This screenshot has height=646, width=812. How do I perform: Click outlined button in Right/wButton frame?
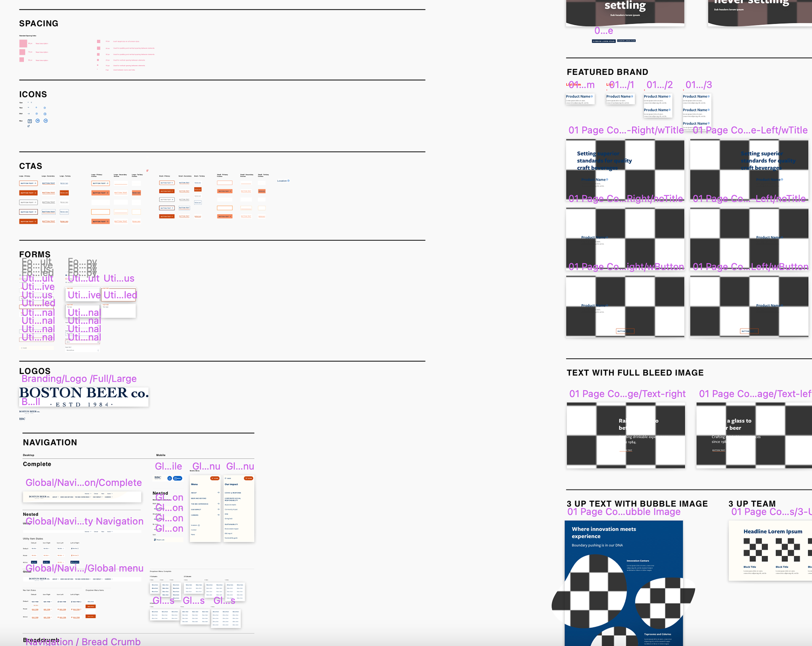click(x=625, y=331)
